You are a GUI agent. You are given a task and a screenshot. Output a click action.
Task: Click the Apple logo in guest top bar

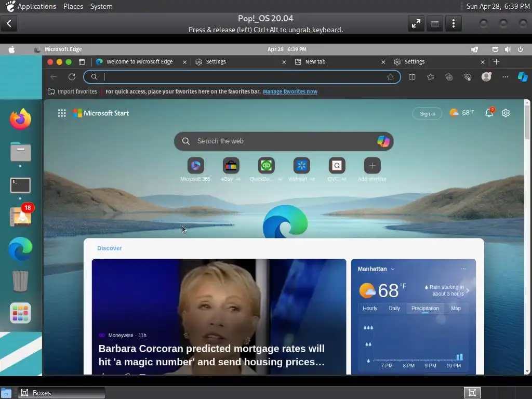pyautogui.click(x=11, y=49)
